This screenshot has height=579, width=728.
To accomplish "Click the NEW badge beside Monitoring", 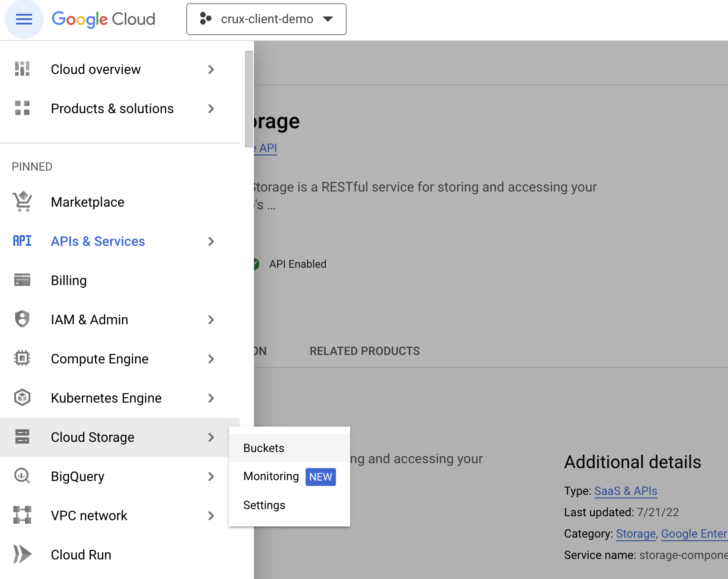I will tap(321, 477).
